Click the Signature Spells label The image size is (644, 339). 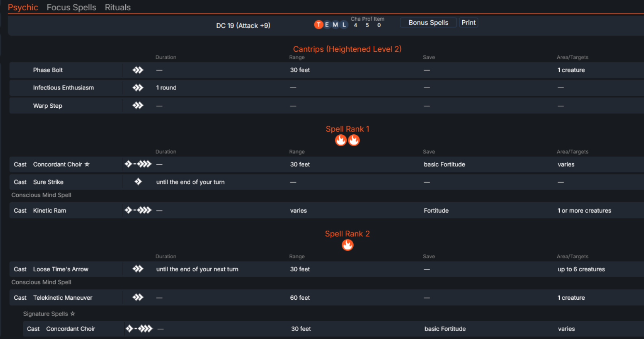46,314
